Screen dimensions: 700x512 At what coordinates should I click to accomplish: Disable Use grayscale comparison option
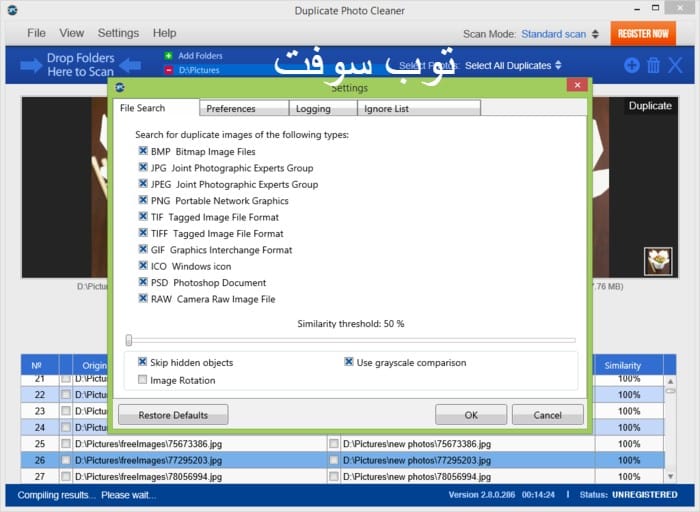click(x=349, y=362)
